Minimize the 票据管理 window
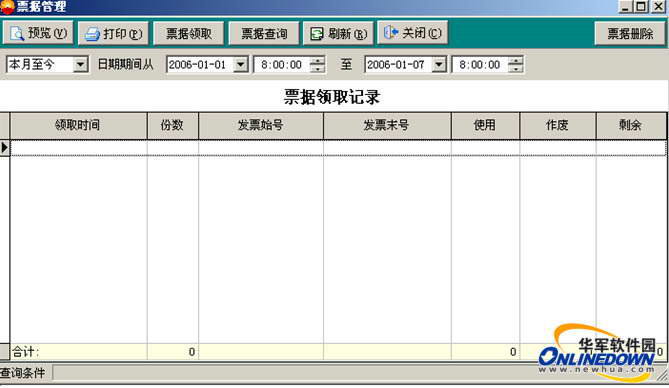 (625, 6)
